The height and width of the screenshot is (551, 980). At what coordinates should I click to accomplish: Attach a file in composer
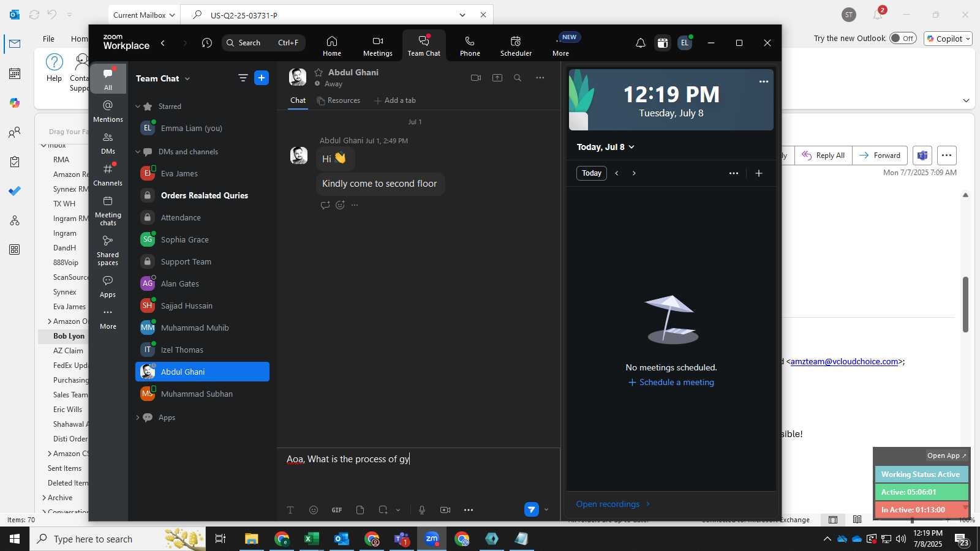coord(360,510)
